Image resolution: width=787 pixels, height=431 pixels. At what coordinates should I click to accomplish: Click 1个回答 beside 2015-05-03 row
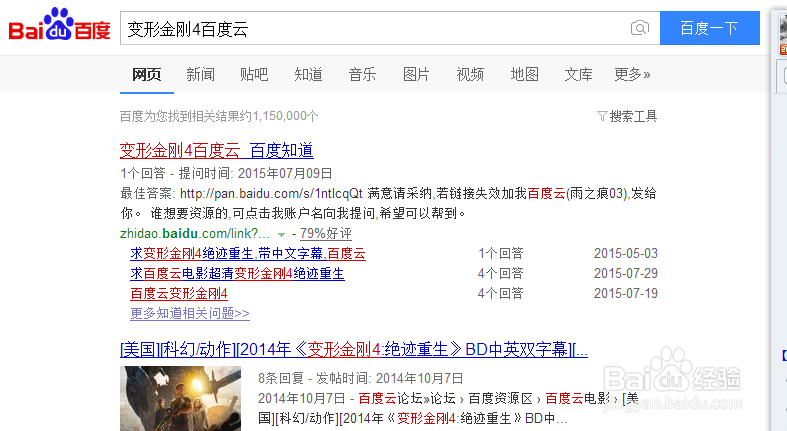point(501,253)
